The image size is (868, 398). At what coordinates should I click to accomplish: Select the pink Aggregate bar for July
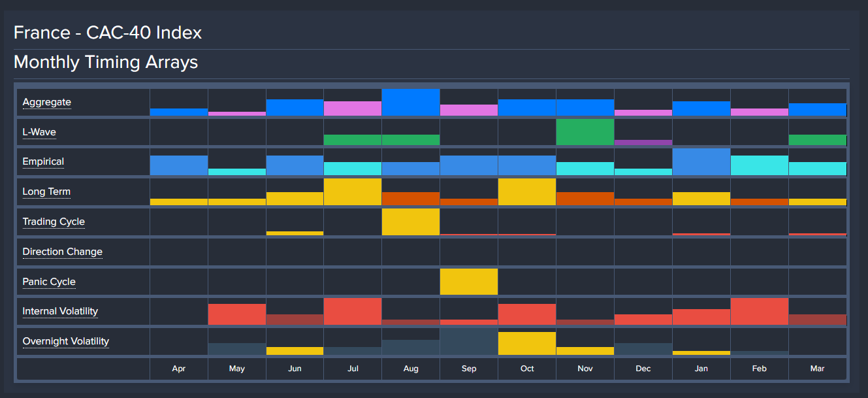pyautogui.click(x=353, y=108)
